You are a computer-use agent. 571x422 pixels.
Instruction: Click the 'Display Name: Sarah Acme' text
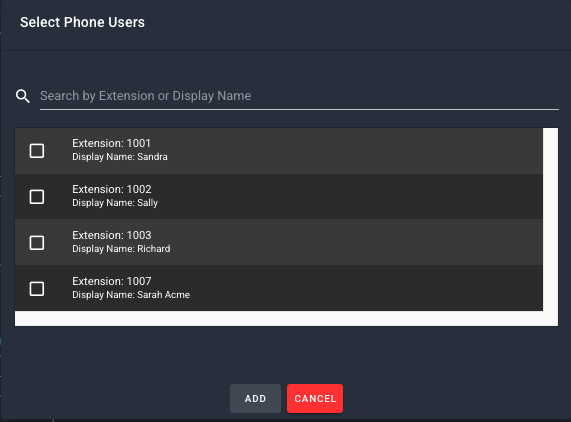click(x=131, y=295)
